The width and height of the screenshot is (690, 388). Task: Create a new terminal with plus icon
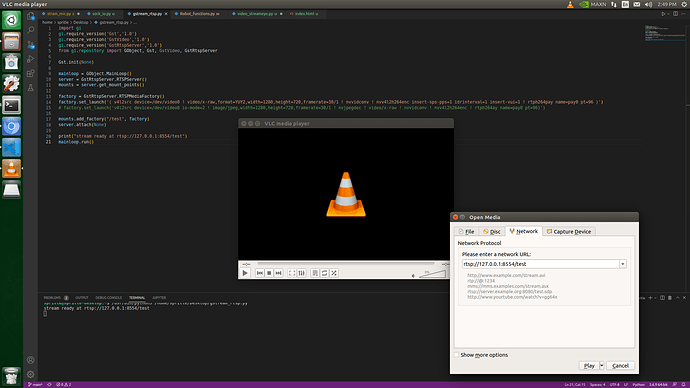pyautogui.click(x=650, y=298)
